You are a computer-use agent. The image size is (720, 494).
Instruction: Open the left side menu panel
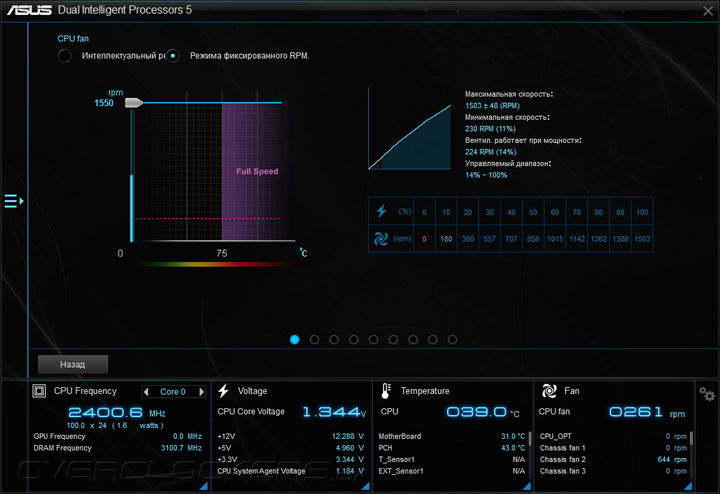point(14,201)
